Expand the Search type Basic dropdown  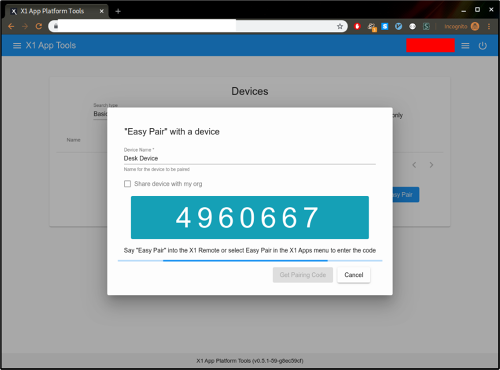click(100, 114)
